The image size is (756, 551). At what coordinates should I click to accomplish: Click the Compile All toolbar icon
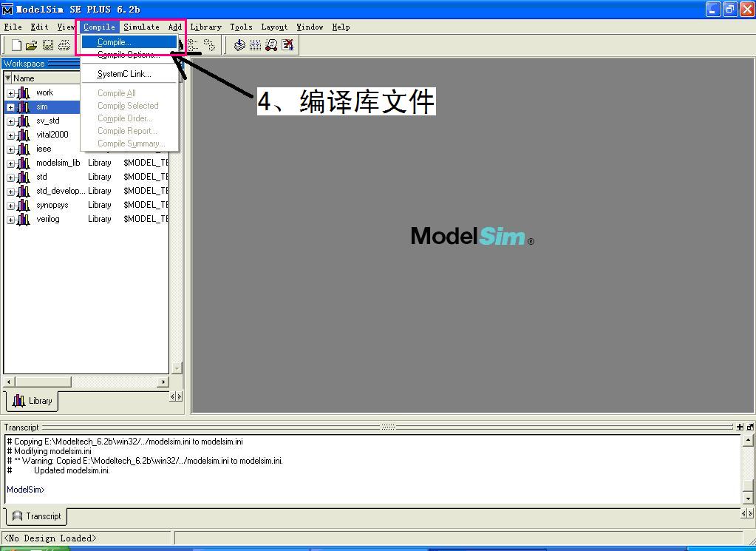[256, 45]
